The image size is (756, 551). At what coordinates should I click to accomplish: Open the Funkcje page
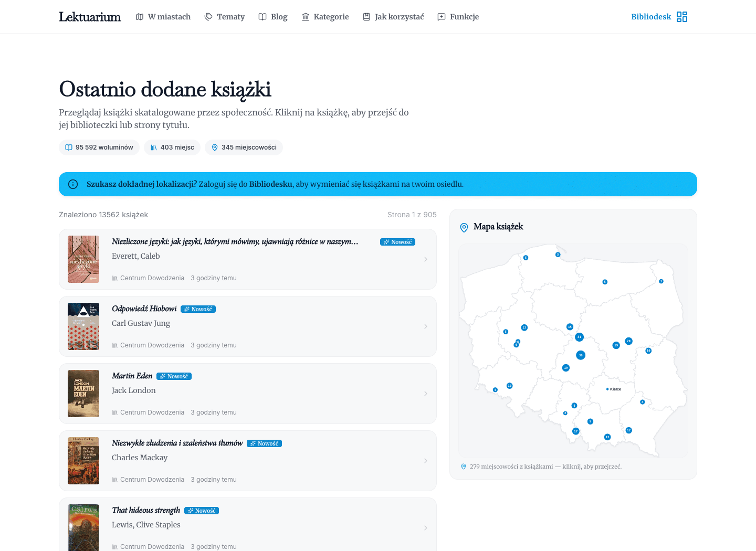tap(458, 17)
